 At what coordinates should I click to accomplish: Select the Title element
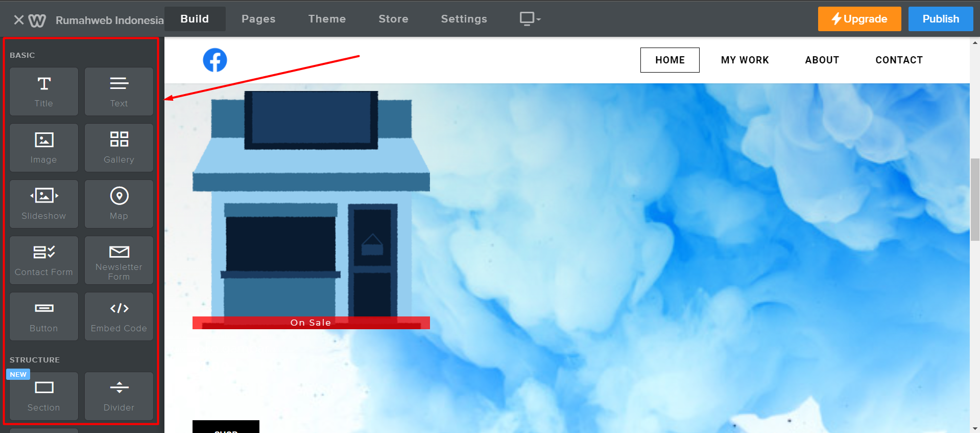pyautogui.click(x=44, y=92)
